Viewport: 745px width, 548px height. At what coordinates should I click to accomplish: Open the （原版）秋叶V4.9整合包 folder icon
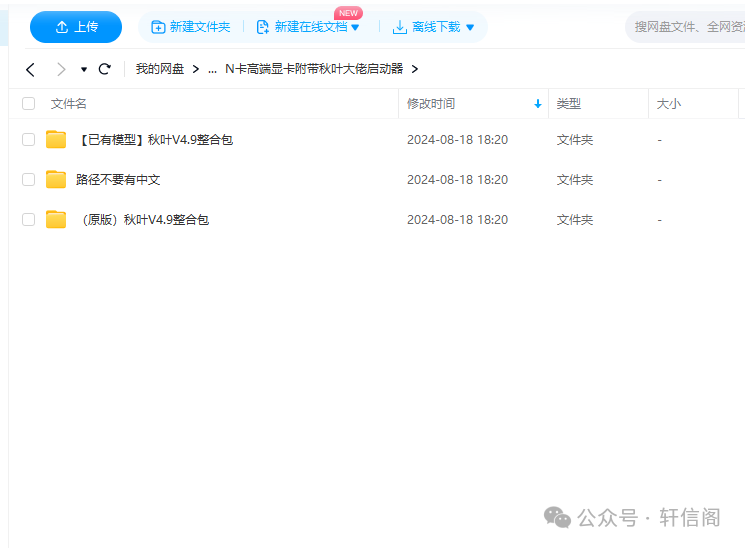(56, 220)
